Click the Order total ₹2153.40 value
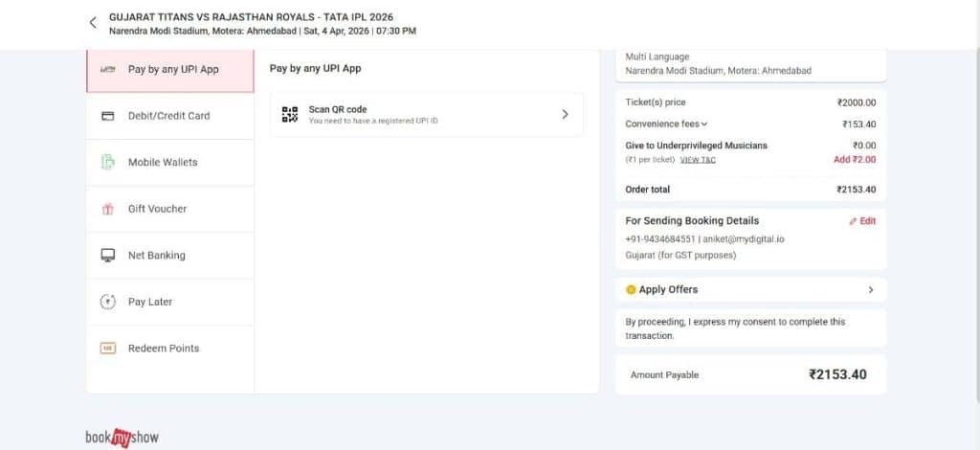This screenshot has width=980, height=450. [857, 190]
